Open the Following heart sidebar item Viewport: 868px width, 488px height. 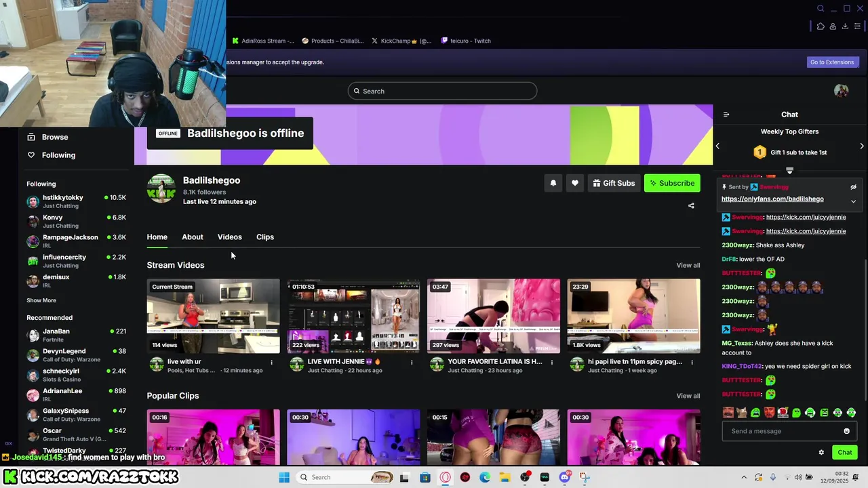coord(51,155)
